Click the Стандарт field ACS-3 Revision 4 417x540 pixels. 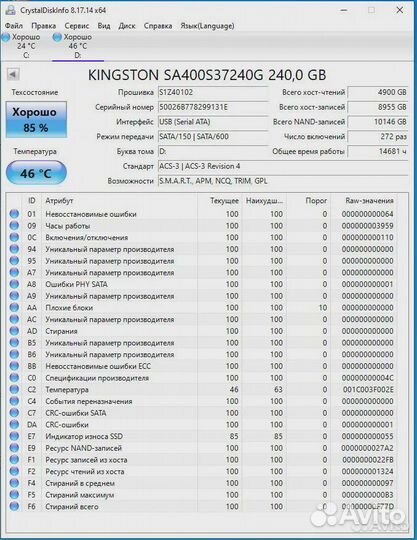click(x=283, y=166)
